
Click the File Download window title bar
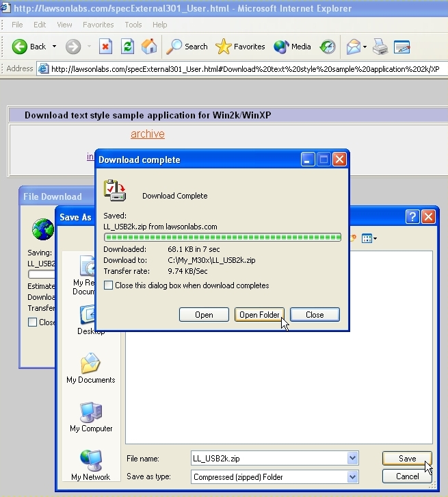coord(57,196)
